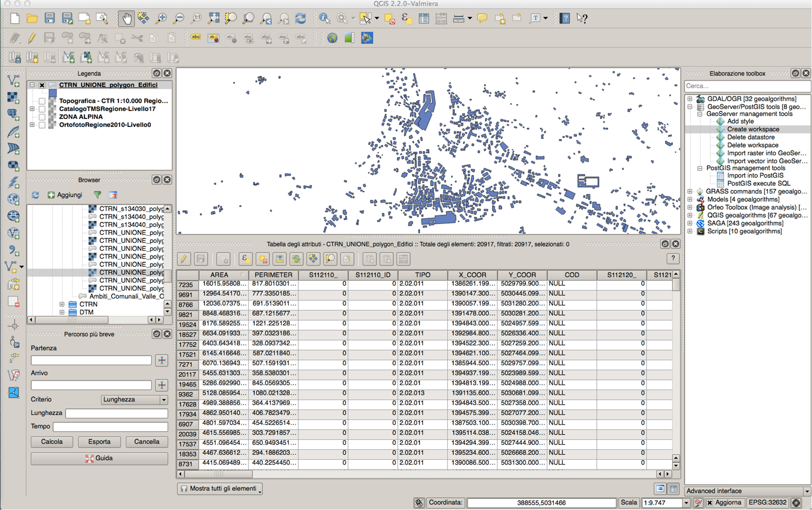Sort table by AREA column header
The image size is (812, 510).
coord(223,275)
